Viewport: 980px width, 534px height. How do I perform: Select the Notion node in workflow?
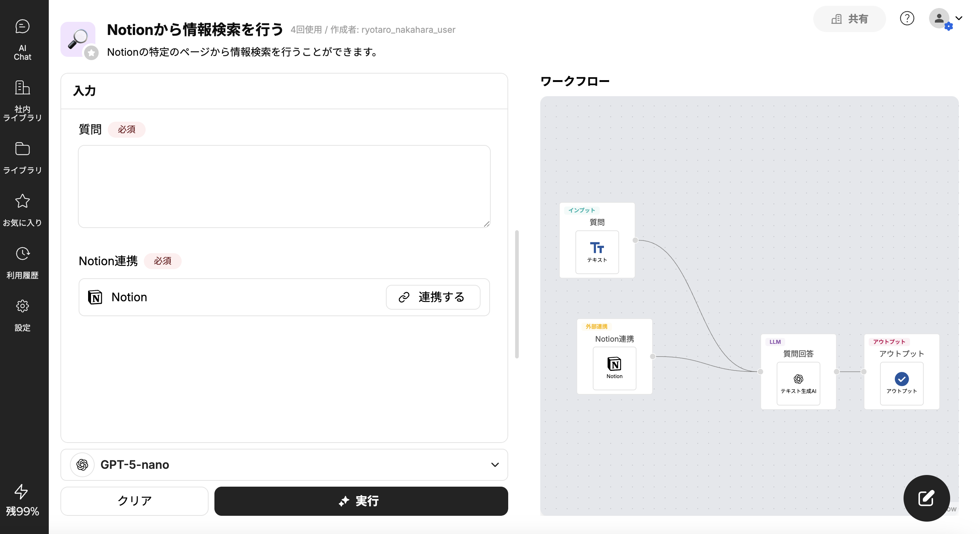point(614,368)
